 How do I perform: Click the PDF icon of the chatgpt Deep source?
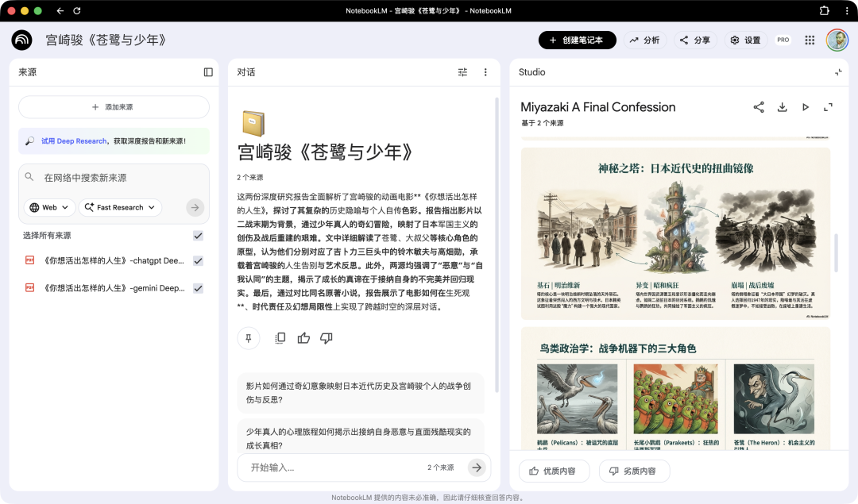(30, 260)
